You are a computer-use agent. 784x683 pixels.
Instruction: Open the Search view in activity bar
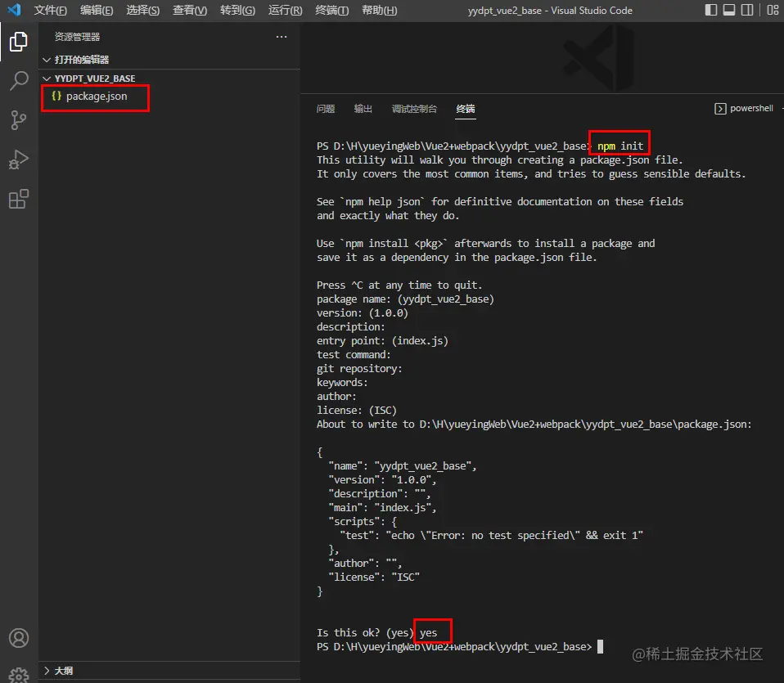point(19,80)
